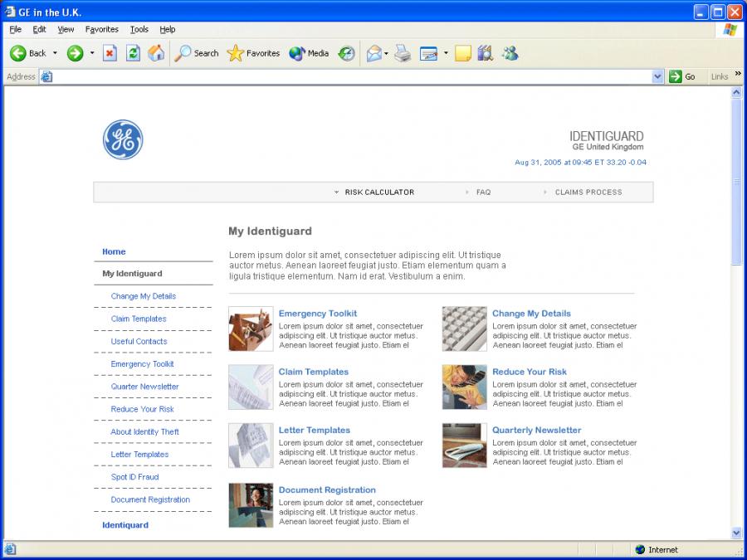The image size is (747, 560).
Task: Open Useful Contacts sidebar link
Action: point(139,342)
